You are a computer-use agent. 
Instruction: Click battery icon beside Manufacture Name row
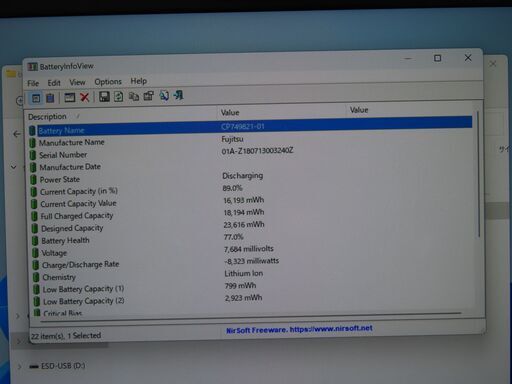[x=32, y=143]
